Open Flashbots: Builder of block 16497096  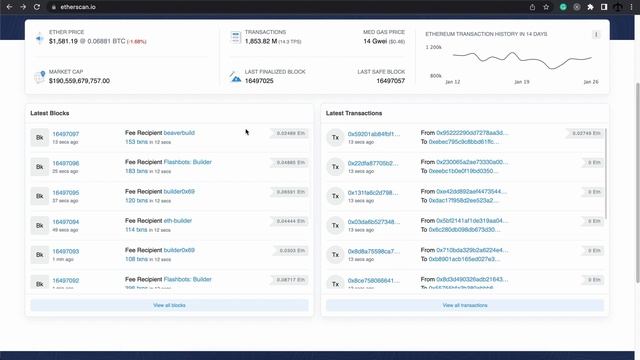[x=188, y=162]
